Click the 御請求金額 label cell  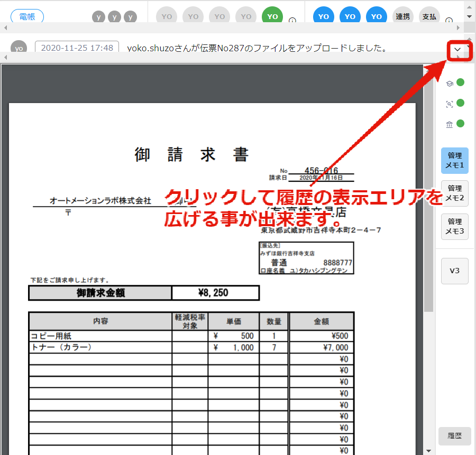click(x=100, y=293)
